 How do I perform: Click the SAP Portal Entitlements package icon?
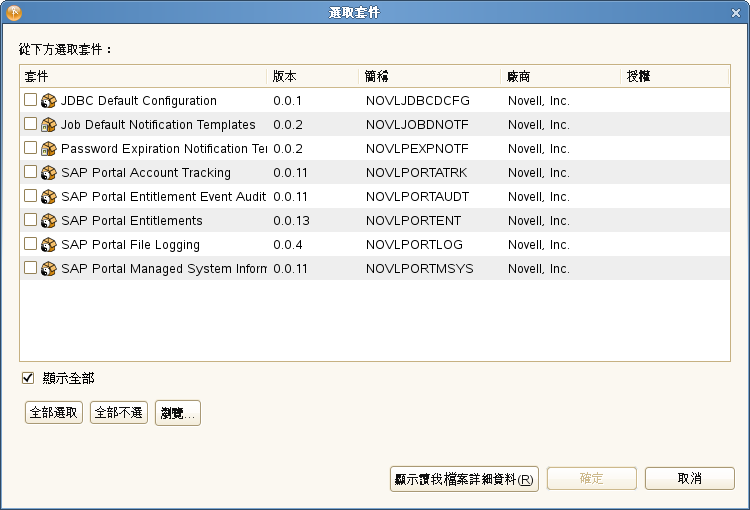click(48, 221)
